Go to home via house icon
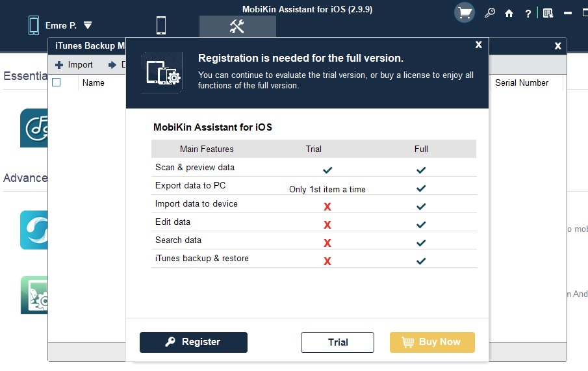Viewport: 588px width, 371px height. [x=509, y=14]
